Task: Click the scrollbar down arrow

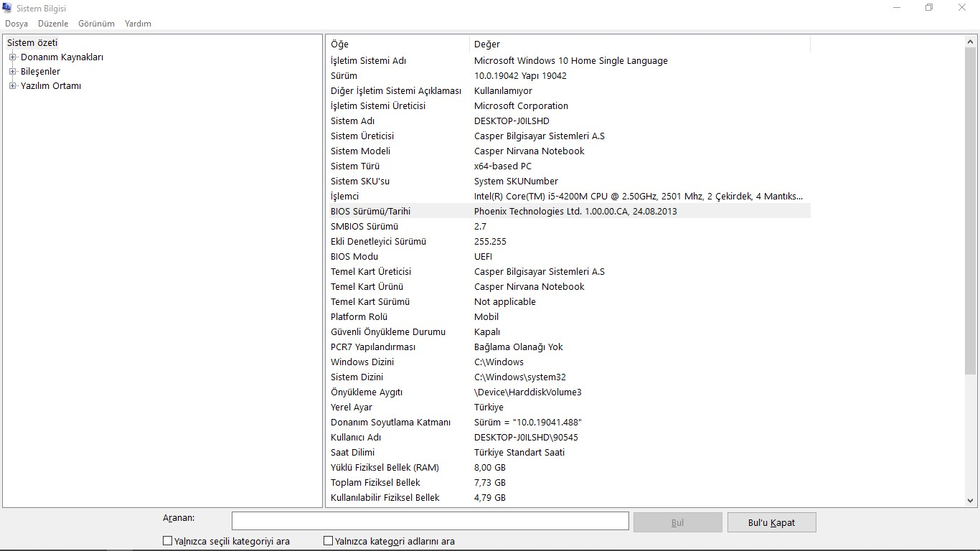Action: (x=971, y=501)
